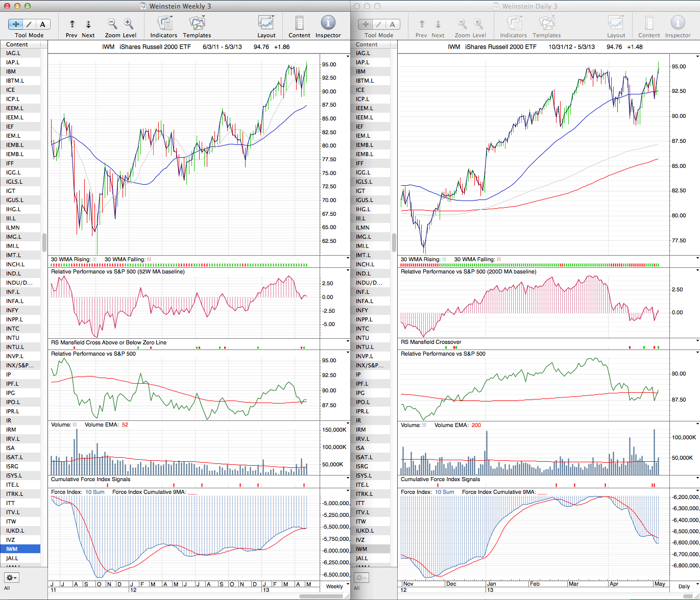Select the crosshair tool in Weekly window
Screen dimensions: 700x600
(x=16, y=24)
